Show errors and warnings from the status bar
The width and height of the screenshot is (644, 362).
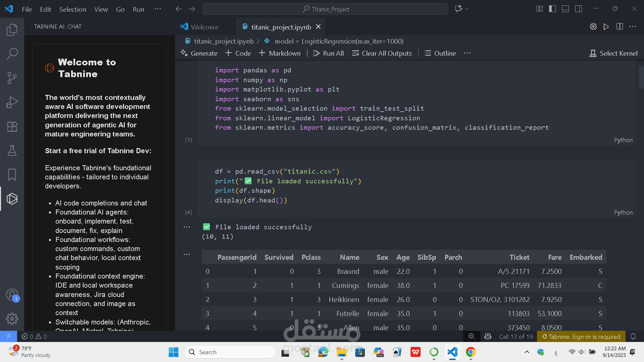coord(34,337)
